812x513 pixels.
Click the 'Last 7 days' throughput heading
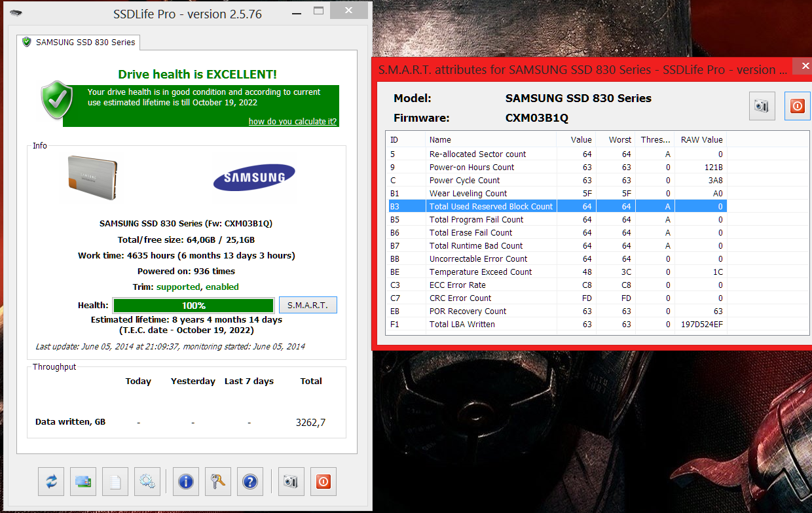click(249, 381)
